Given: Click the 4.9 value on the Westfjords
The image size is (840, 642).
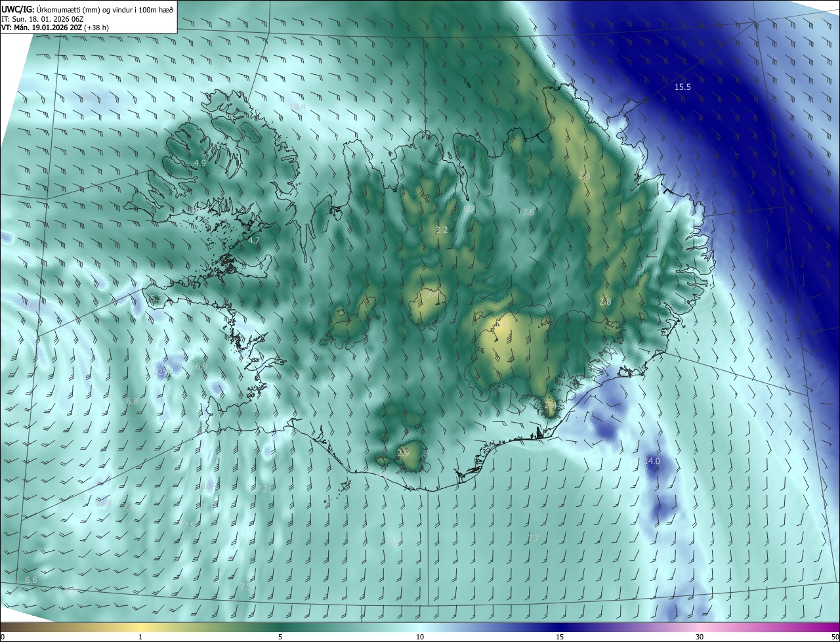Looking at the screenshot, I should pos(200,163).
